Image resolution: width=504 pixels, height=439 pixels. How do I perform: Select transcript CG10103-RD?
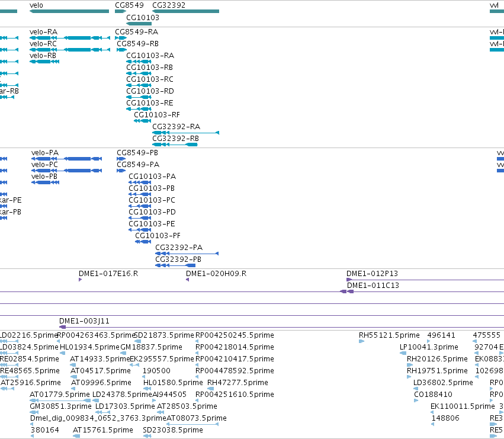(x=139, y=97)
